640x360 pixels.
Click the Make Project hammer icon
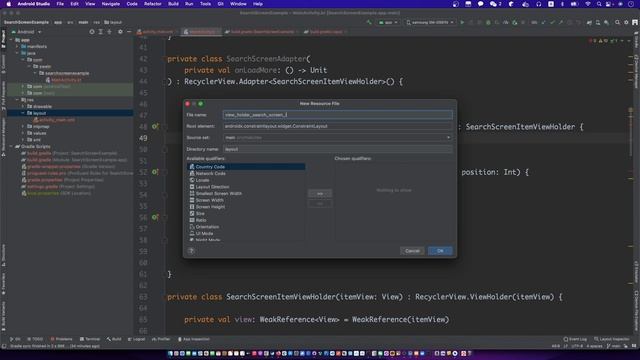pos(369,22)
